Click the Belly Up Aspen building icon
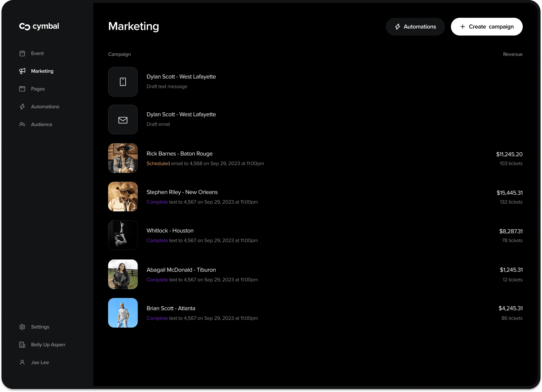 pyautogui.click(x=22, y=345)
